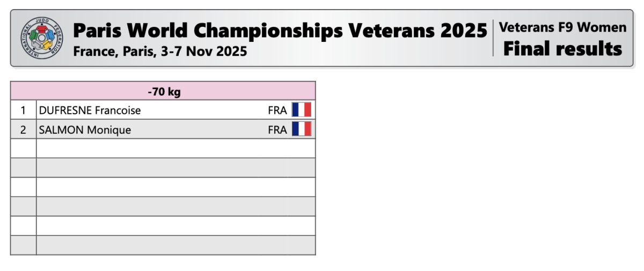The width and height of the screenshot is (644, 271).
Task: Click FRA country code in first row
Action: pos(277,111)
